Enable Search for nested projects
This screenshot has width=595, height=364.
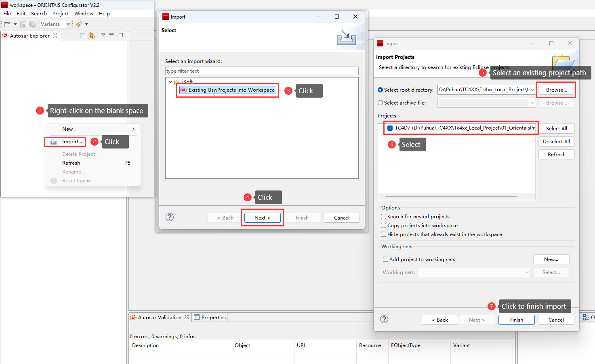point(384,217)
